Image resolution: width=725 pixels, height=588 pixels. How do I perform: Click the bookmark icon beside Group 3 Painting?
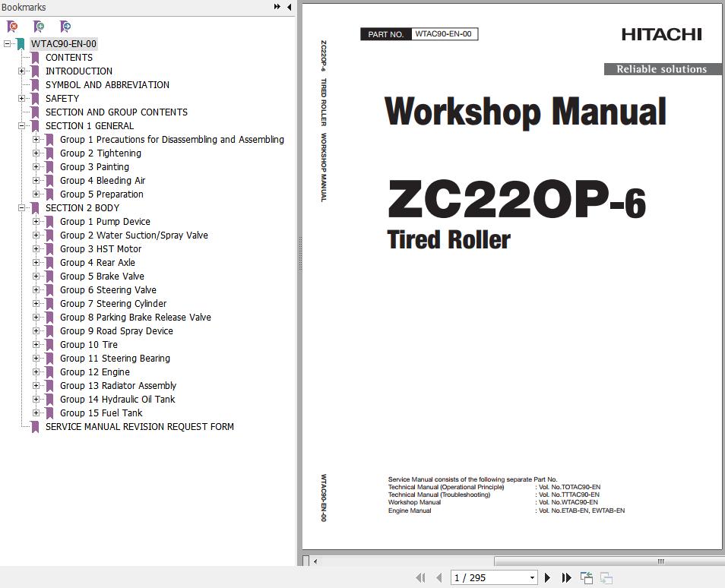tap(50, 167)
